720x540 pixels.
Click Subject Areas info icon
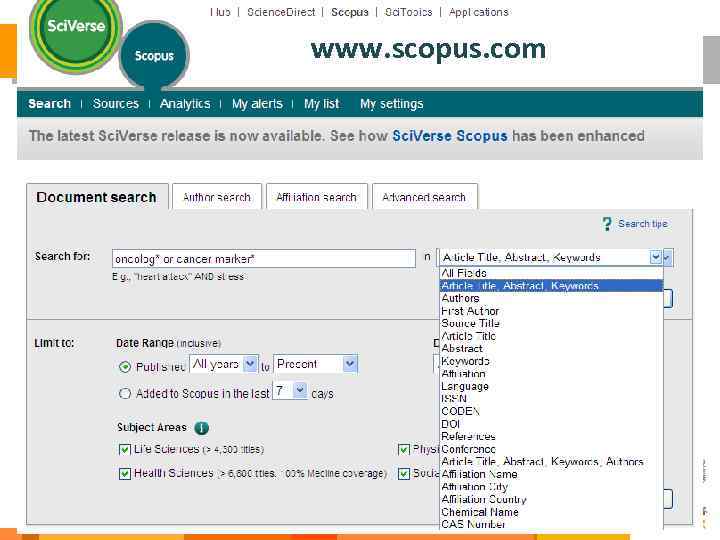click(x=201, y=428)
